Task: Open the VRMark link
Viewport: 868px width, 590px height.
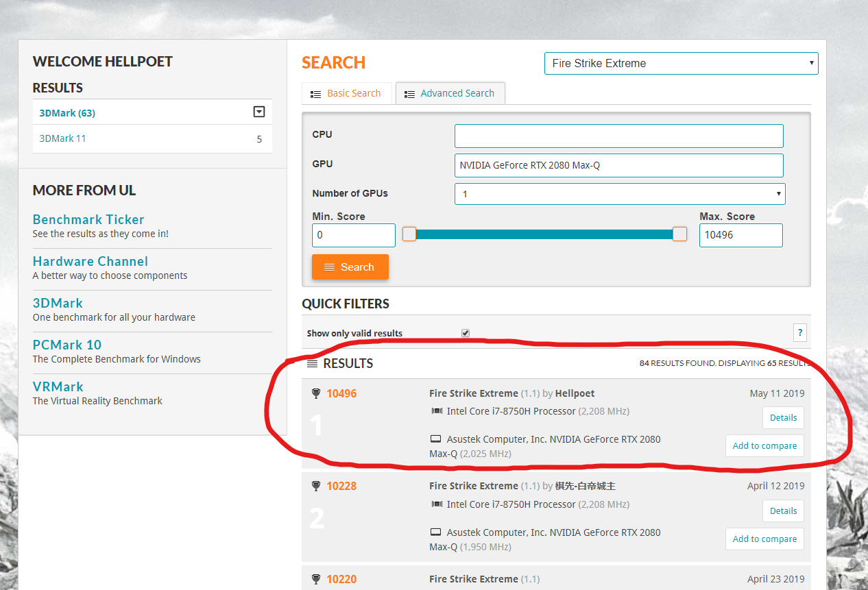Action: pos(58,386)
